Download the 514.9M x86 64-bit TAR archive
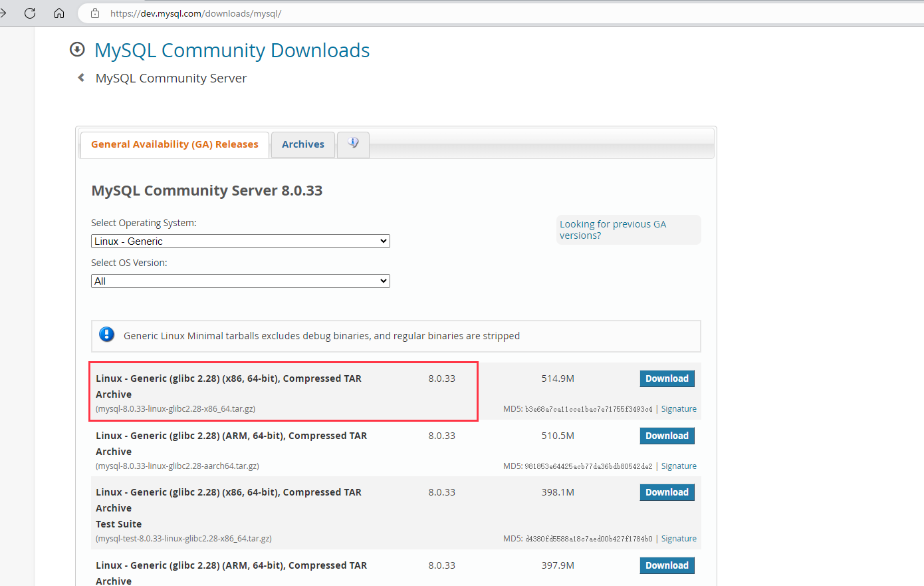The image size is (924, 586). [667, 378]
